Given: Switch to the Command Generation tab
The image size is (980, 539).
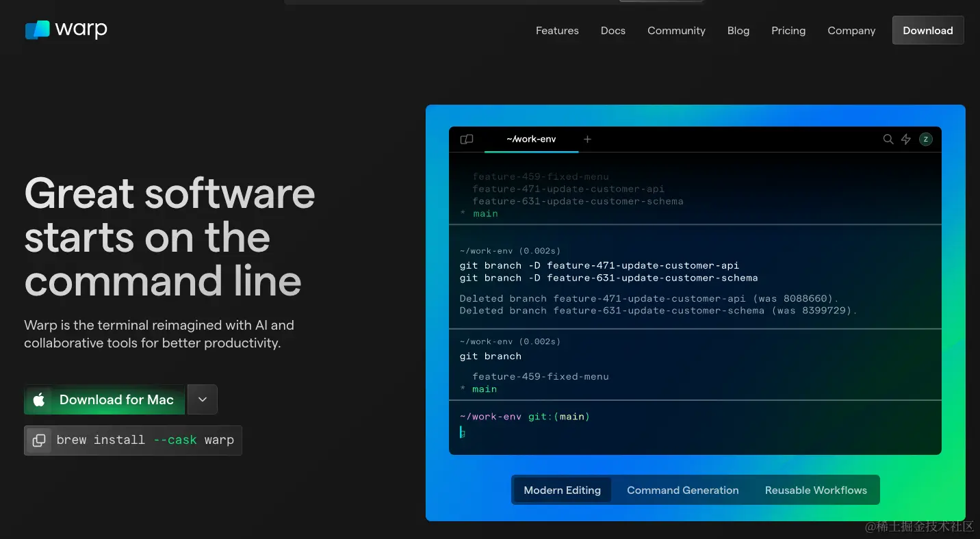Looking at the screenshot, I should (x=683, y=490).
